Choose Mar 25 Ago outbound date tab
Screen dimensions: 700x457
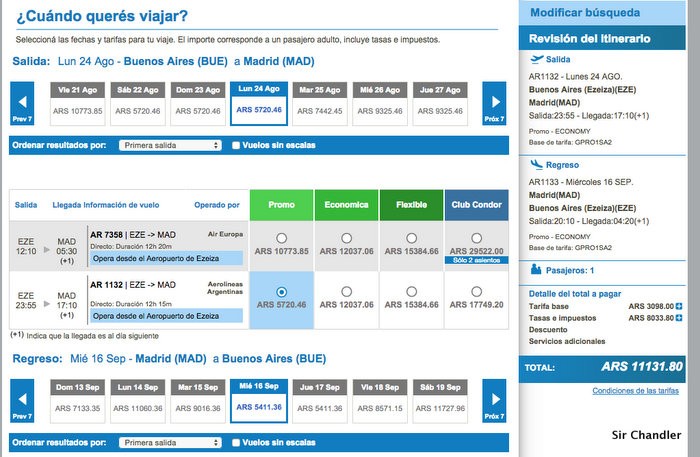pyautogui.click(x=320, y=104)
